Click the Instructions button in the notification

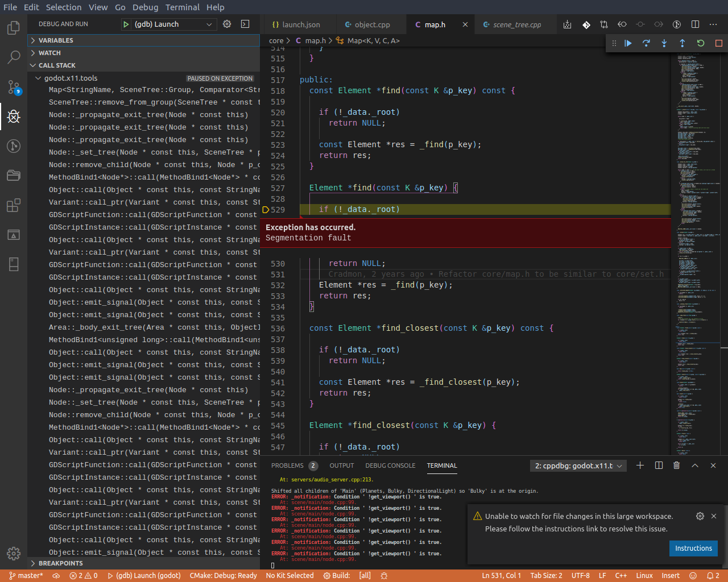[x=693, y=548]
